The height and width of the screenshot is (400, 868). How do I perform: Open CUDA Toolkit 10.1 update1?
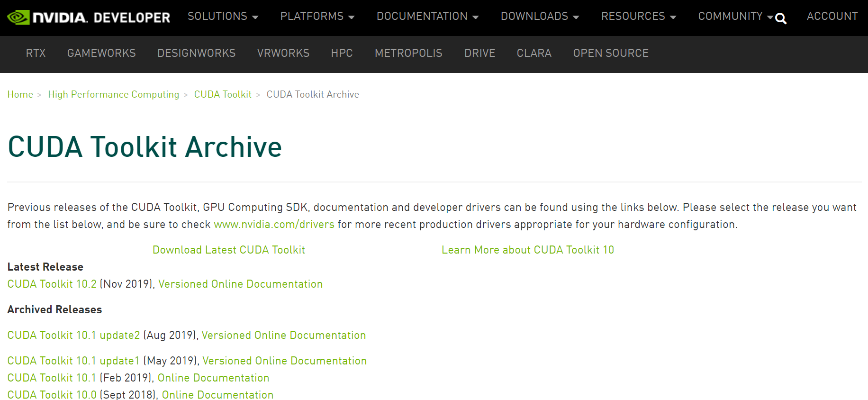pyautogui.click(x=73, y=361)
